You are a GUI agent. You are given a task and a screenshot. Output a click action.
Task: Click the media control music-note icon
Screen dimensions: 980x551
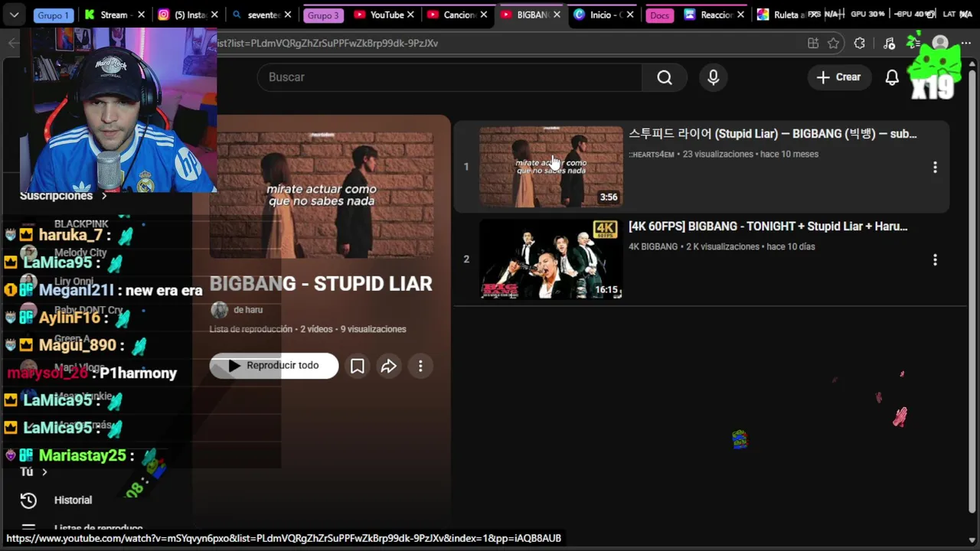[x=889, y=44]
